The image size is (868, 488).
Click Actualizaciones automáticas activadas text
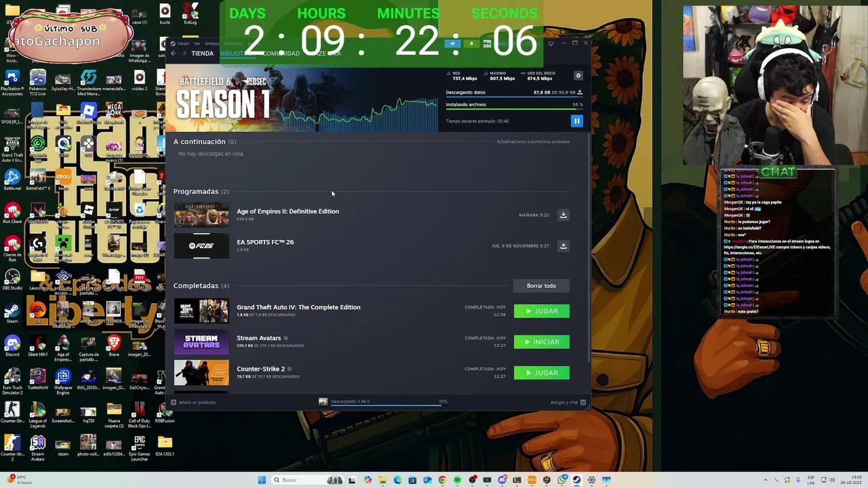coord(533,142)
